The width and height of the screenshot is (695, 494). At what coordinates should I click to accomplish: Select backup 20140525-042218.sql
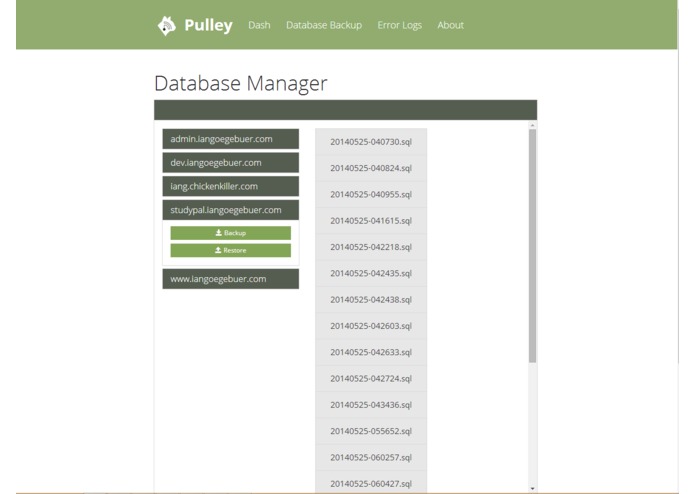pos(371,247)
